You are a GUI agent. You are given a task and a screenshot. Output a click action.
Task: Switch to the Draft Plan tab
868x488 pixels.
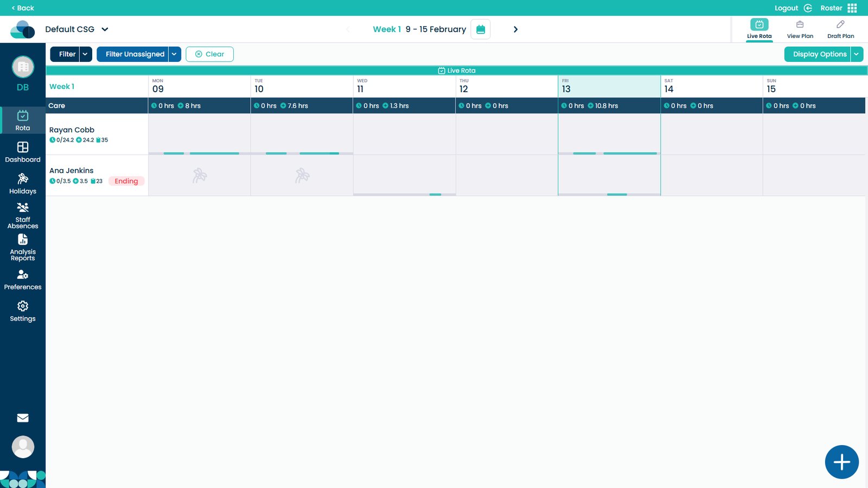841,29
